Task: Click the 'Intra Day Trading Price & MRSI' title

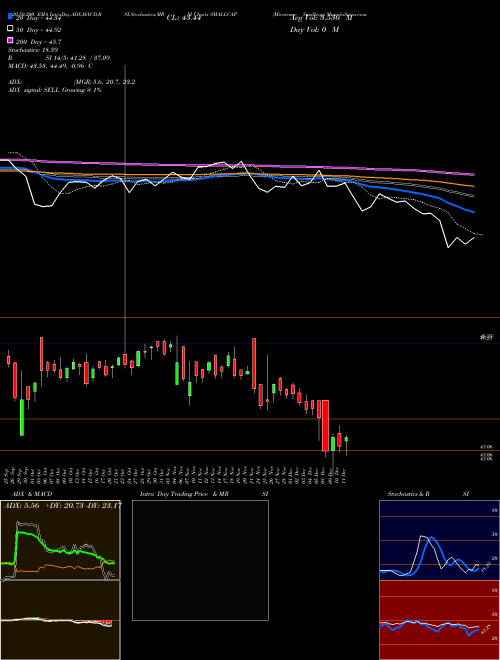Action: [204, 494]
